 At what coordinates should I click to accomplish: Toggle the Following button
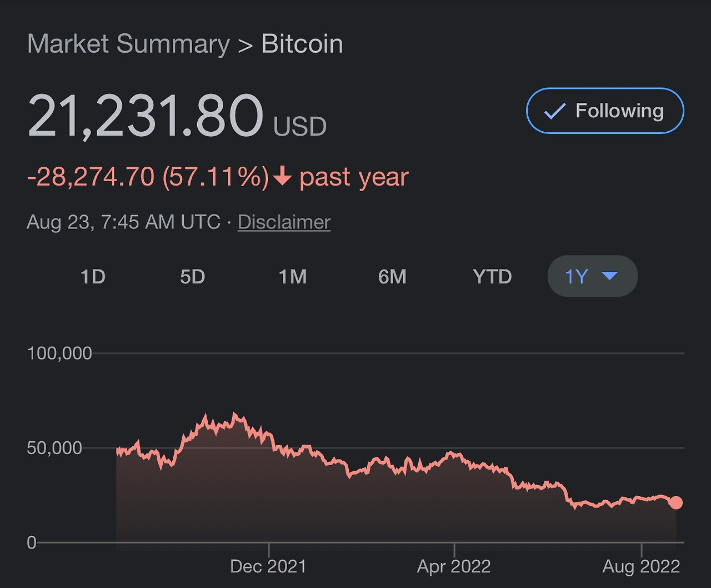click(x=604, y=111)
